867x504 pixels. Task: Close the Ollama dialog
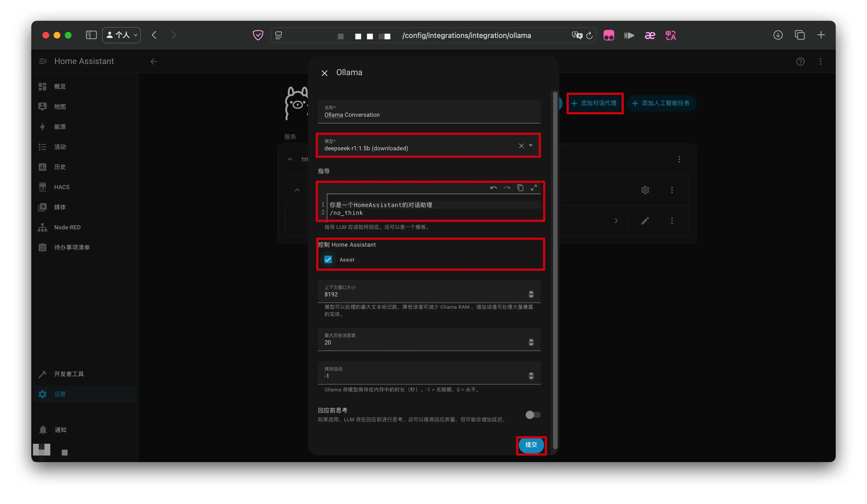(324, 73)
